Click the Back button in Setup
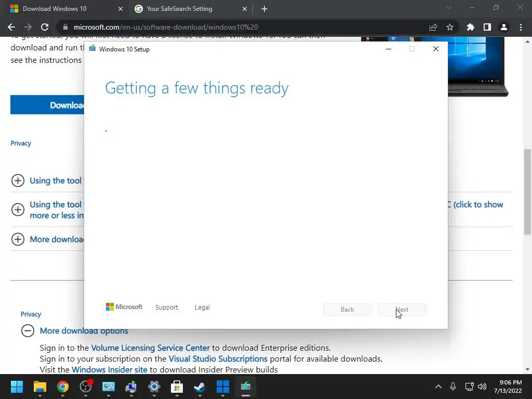 click(348, 310)
